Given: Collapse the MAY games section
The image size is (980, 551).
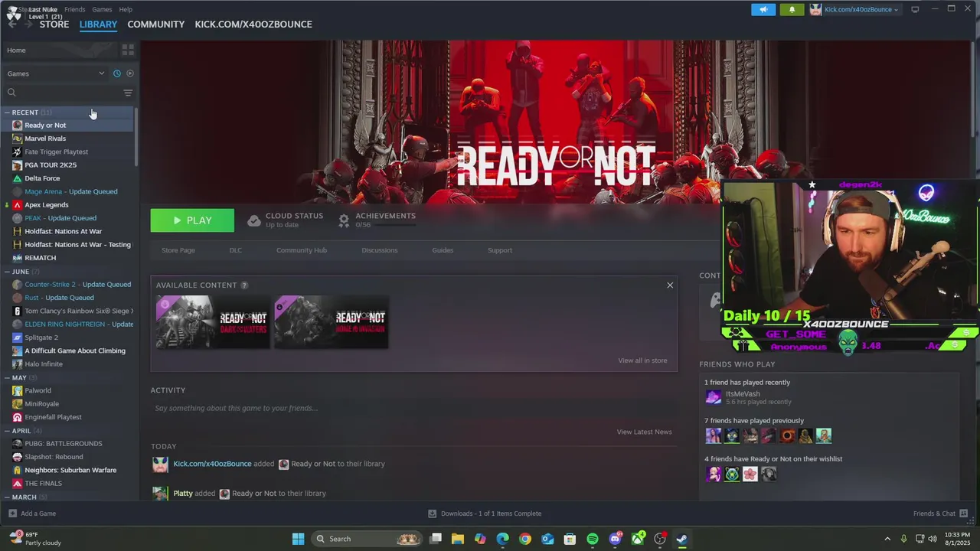Looking at the screenshot, I should (7, 378).
